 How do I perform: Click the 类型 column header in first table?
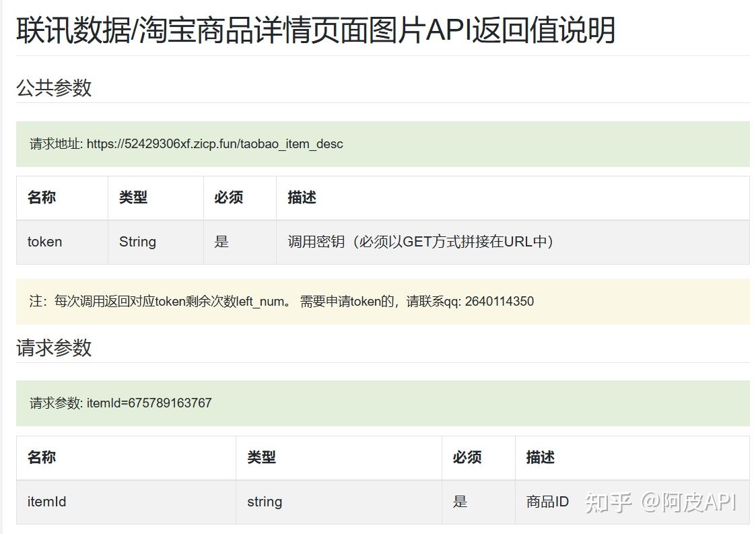coord(137,197)
